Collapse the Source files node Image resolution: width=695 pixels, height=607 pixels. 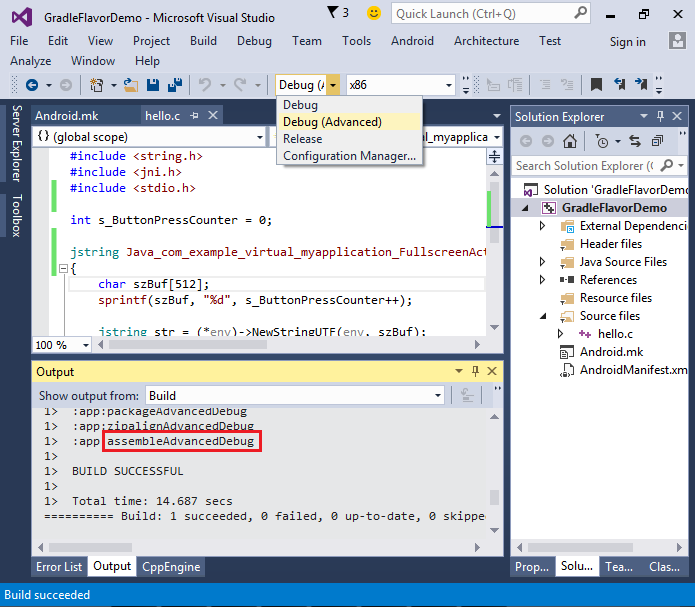(x=543, y=316)
